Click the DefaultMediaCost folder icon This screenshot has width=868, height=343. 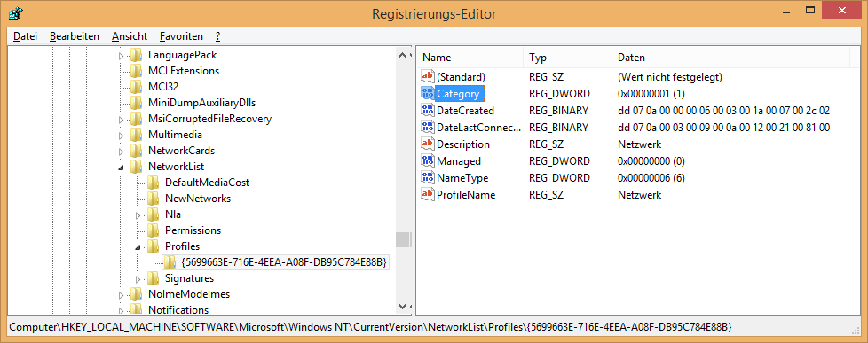(x=154, y=182)
